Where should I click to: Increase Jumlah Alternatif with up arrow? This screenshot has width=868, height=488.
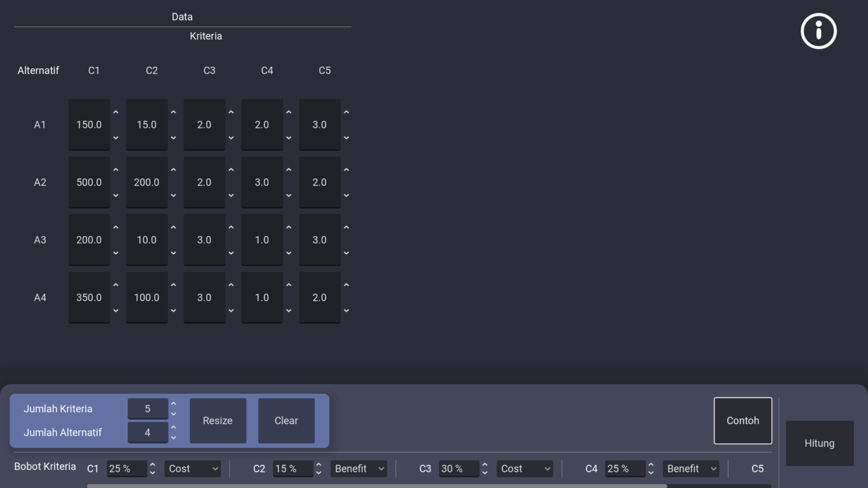coord(174,427)
